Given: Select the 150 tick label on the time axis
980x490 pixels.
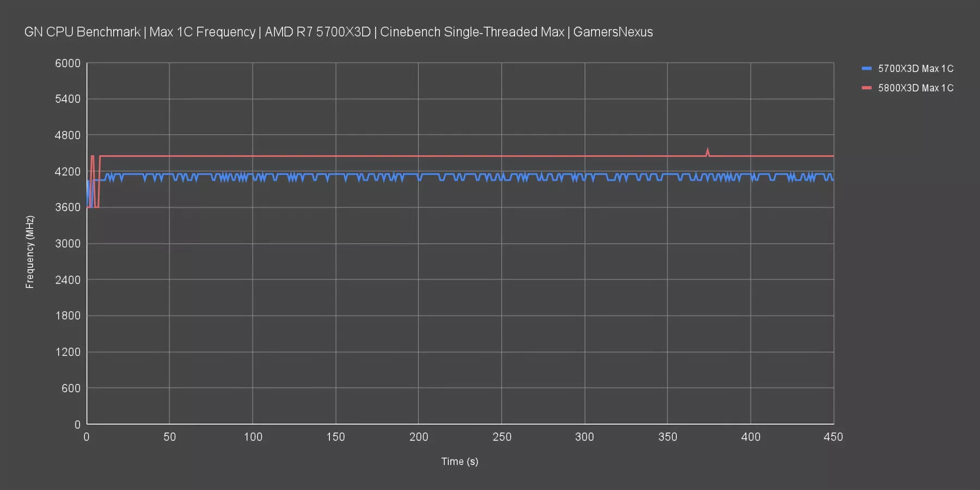Looking at the screenshot, I should click(335, 437).
